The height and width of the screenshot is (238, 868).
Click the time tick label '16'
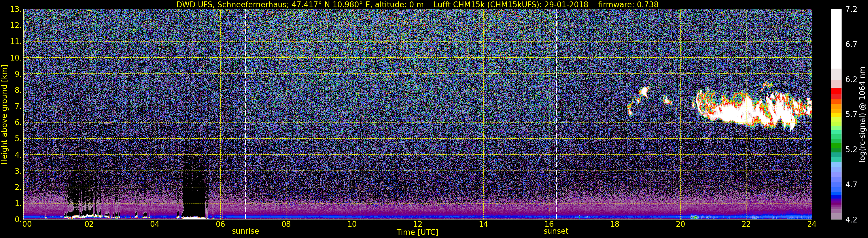coord(549,224)
